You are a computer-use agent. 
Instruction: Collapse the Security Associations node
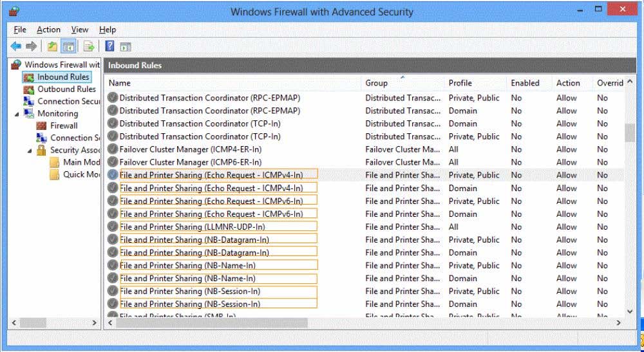tap(30, 151)
